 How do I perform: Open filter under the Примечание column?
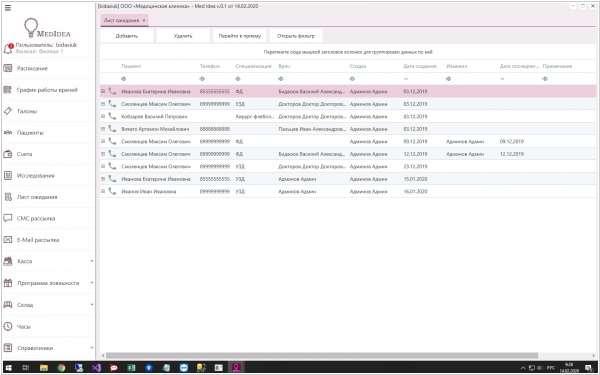[x=545, y=79]
